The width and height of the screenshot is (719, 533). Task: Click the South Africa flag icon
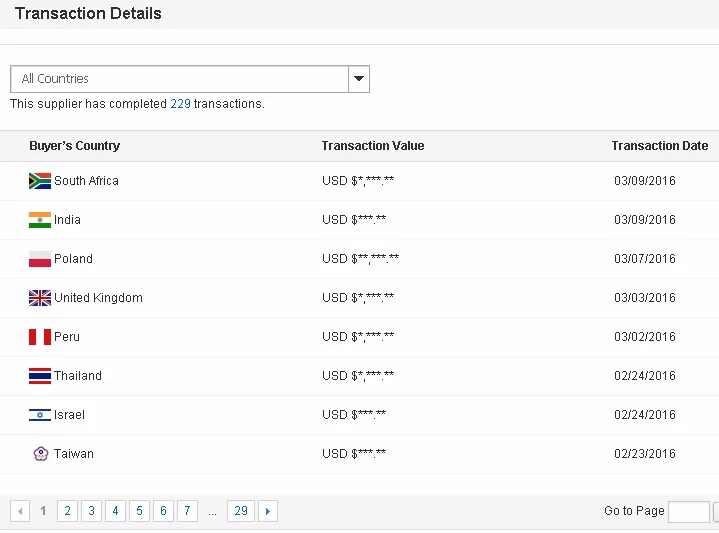40,181
